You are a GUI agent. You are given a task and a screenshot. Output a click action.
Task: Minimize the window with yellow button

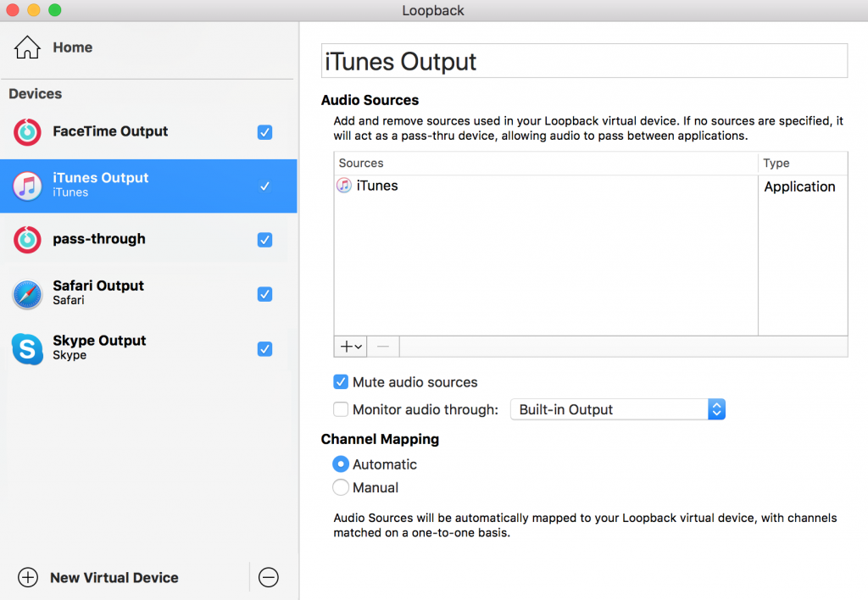point(34,10)
